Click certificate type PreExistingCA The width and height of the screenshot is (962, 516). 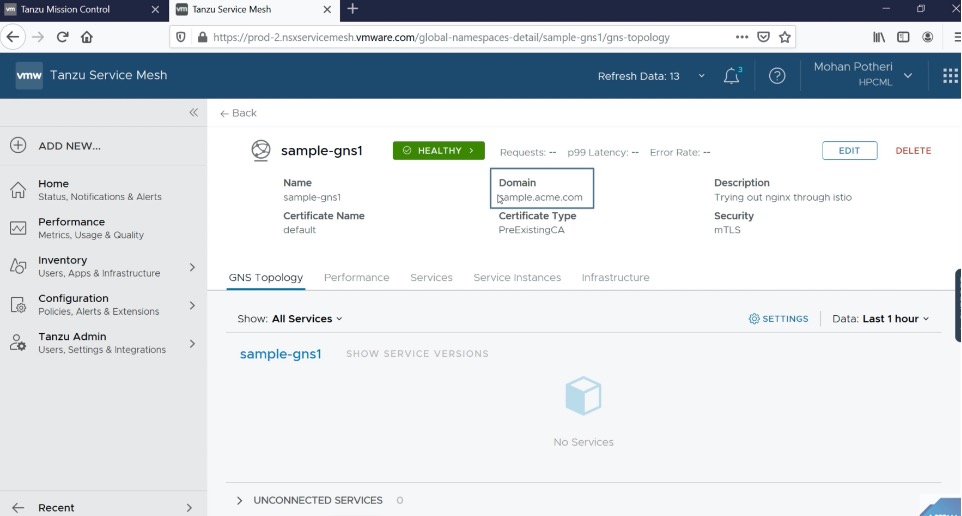531,230
